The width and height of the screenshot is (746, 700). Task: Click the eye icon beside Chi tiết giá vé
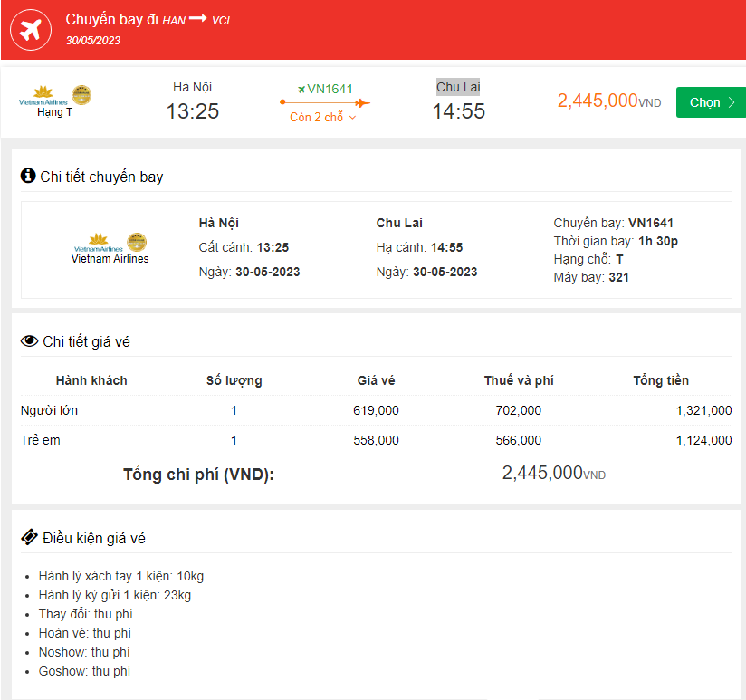[x=29, y=341]
